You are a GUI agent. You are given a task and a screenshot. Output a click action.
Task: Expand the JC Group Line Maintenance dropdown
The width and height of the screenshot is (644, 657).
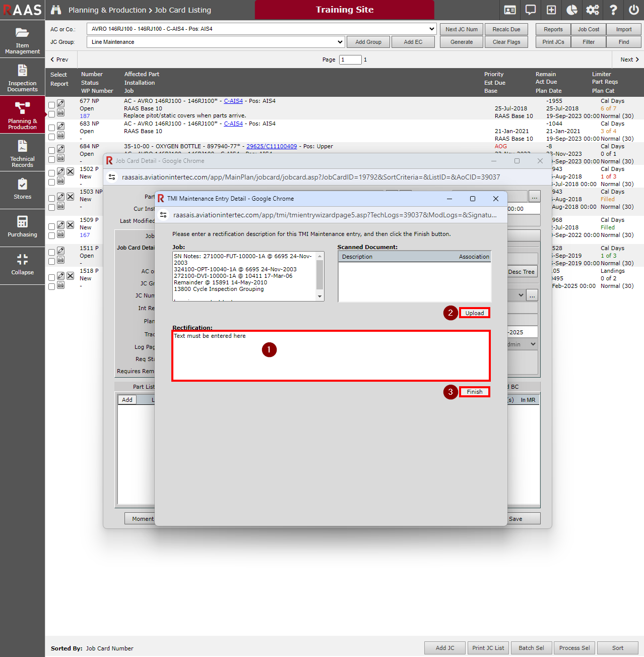click(x=216, y=42)
